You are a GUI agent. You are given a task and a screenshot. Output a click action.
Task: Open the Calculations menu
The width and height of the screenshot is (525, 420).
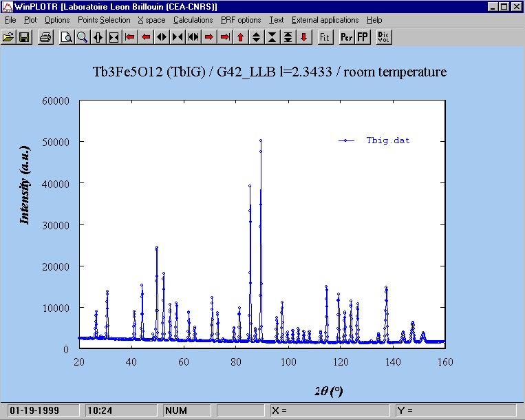(193, 20)
